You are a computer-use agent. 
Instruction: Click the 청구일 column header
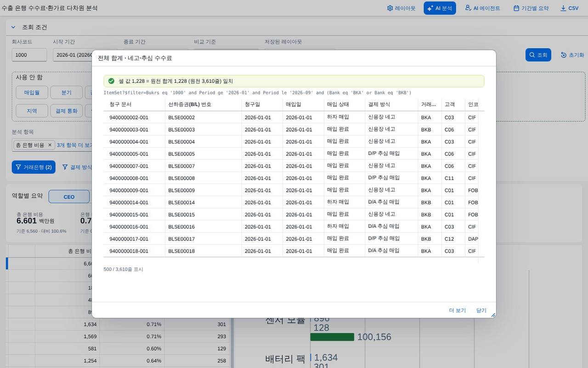point(262,104)
